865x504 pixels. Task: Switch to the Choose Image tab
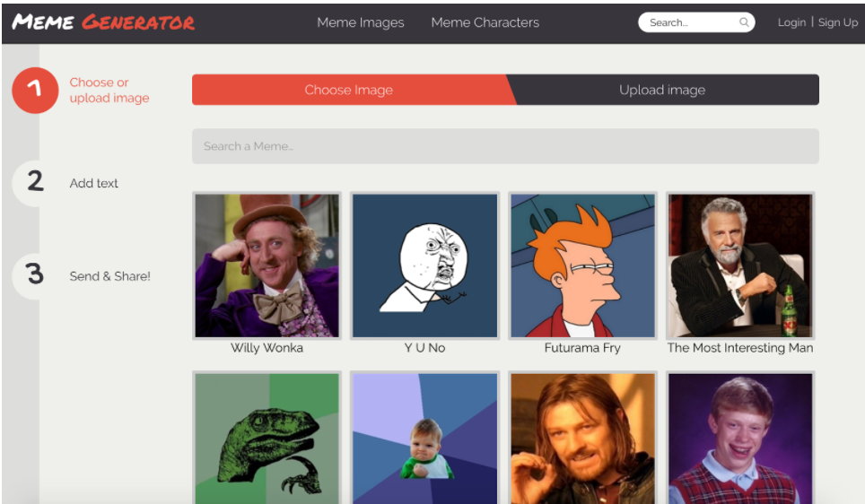pyautogui.click(x=354, y=90)
